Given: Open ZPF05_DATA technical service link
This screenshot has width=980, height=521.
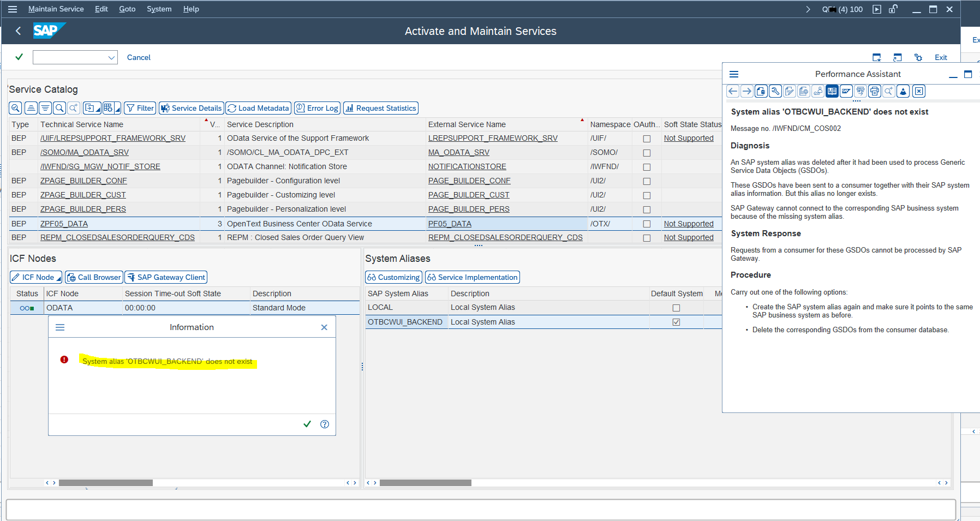Looking at the screenshot, I should pyautogui.click(x=64, y=224).
